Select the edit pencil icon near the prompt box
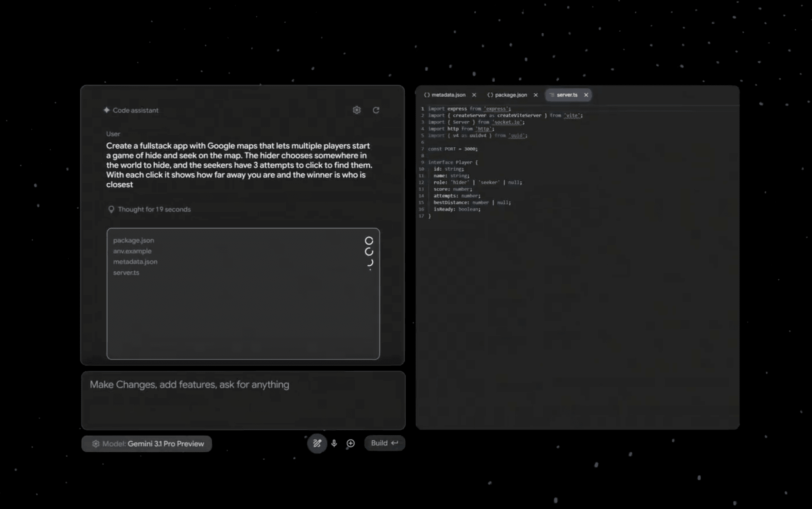Viewport: 812px width, 509px height. [317, 443]
